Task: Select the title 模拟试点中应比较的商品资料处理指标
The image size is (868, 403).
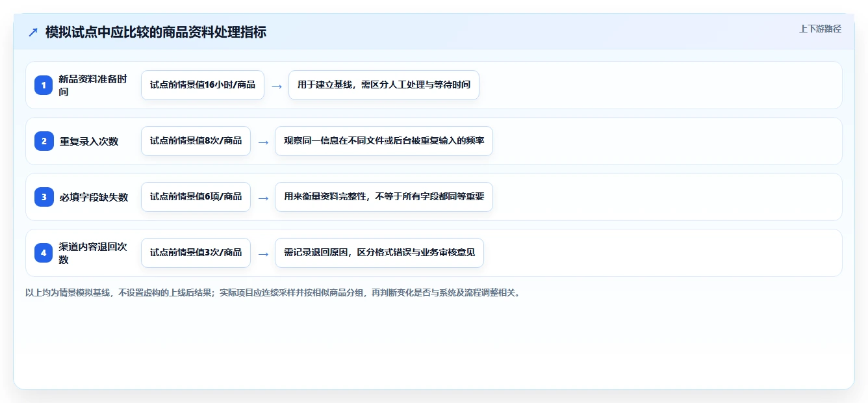Action: pyautogui.click(x=156, y=32)
